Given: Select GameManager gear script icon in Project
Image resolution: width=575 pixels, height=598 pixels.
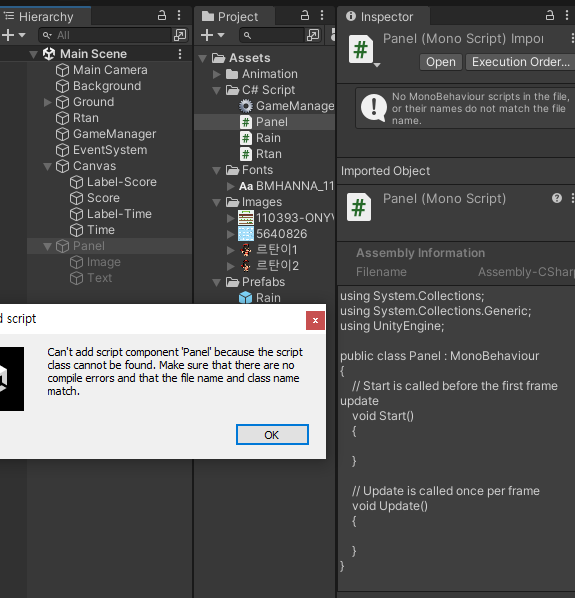Looking at the screenshot, I should pyautogui.click(x=246, y=106).
